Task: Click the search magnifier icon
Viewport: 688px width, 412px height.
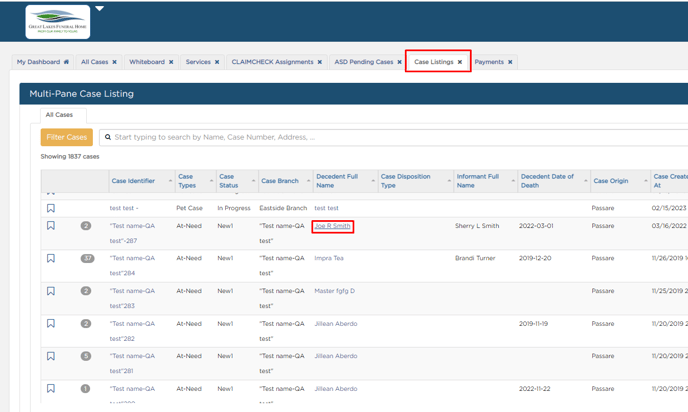Action: pos(108,137)
